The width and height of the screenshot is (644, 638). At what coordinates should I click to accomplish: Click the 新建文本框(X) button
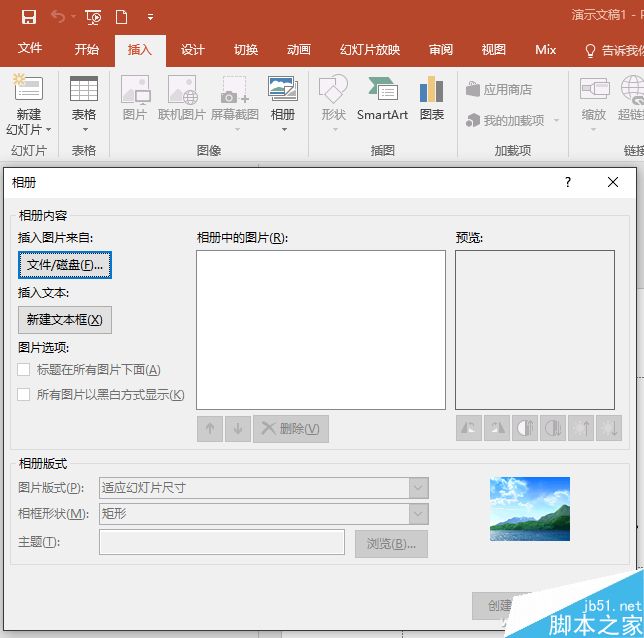tap(65, 320)
